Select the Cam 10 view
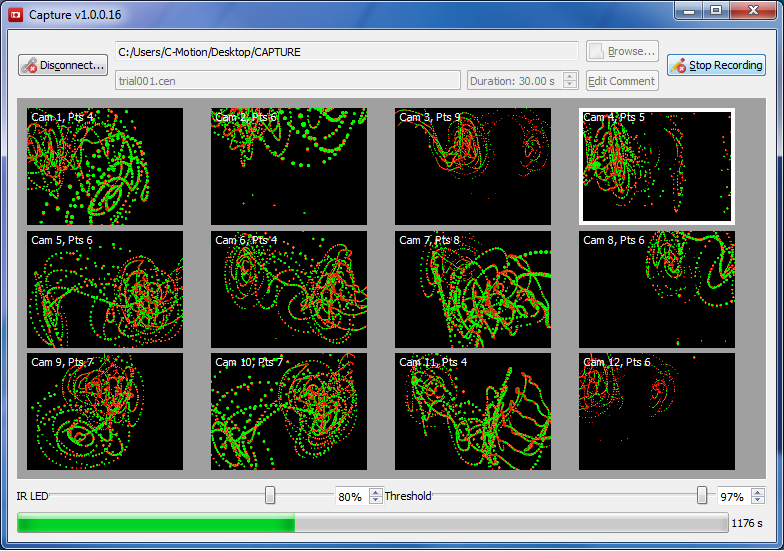784x551 pixels. (289, 412)
